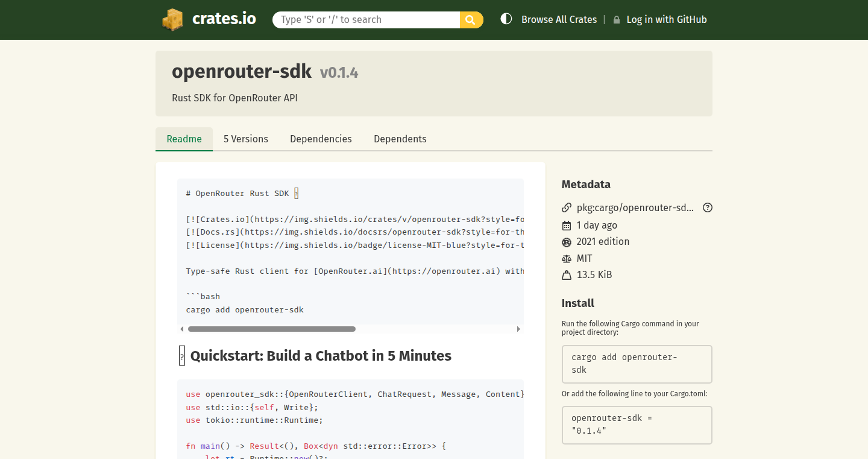This screenshot has width=868, height=459.
Task: Click the lock icon beside Log in
Action: tap(617, 20)
